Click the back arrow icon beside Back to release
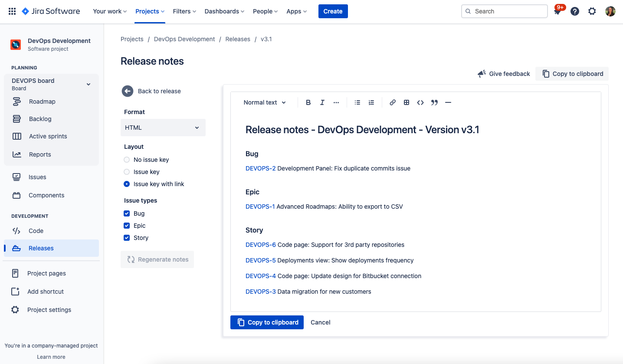The height and width of the screenshot is (364, 623). pos(128,91)
